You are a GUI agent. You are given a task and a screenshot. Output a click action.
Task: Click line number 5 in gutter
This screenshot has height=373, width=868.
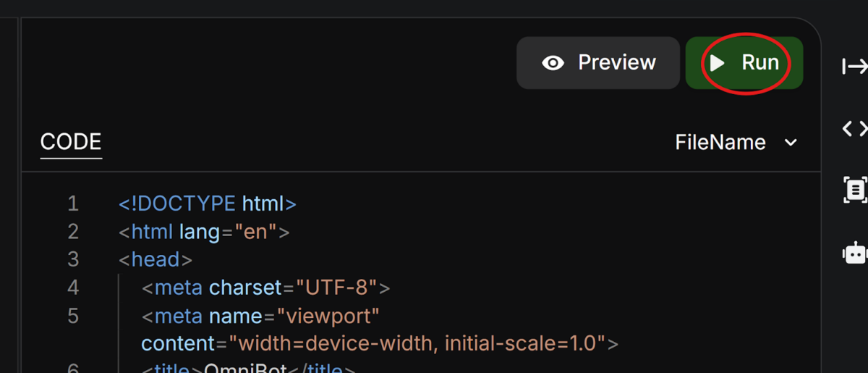coord(72,316)
